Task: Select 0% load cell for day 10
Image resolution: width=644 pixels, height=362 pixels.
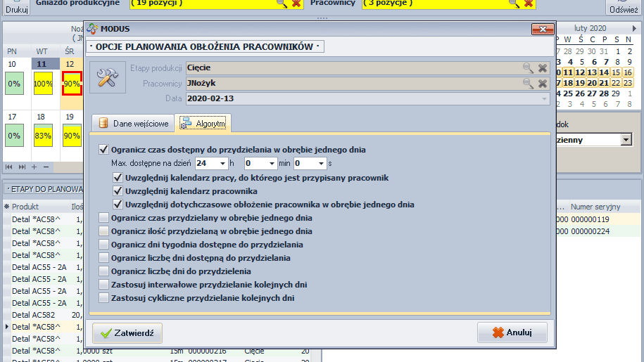Action: click(14, 84)
